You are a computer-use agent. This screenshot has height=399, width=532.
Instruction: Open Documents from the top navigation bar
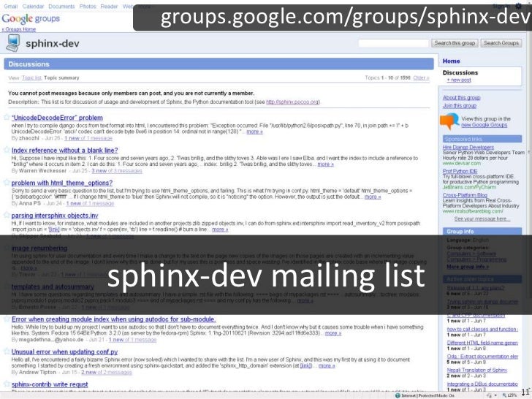click(x=61, y=7)
